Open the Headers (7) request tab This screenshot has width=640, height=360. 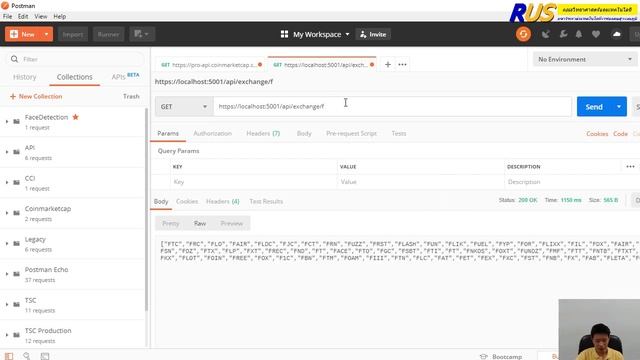coord(263,133)
